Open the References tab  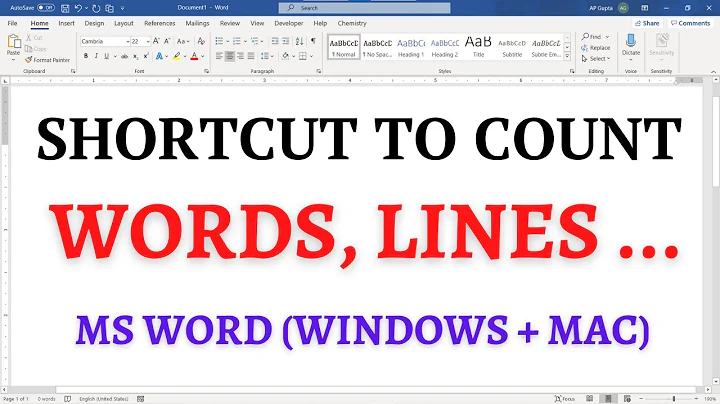tap(159, 23)
